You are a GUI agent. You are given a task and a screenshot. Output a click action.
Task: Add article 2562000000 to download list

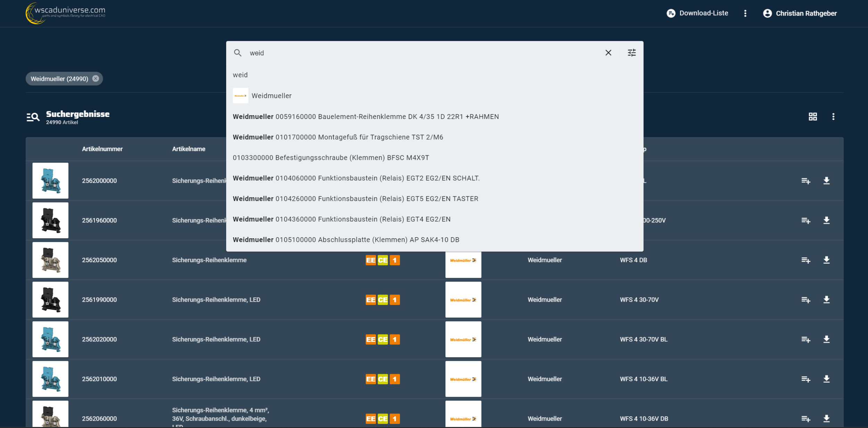806,181
